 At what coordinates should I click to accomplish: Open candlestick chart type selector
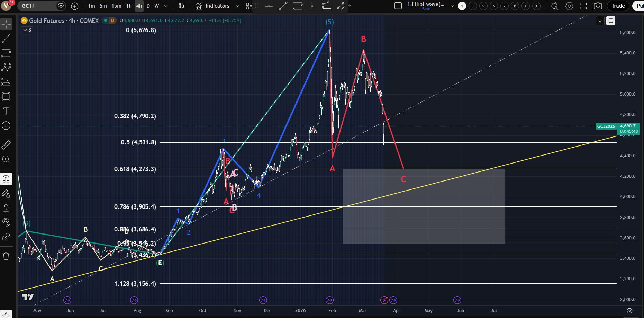(181, 6)
